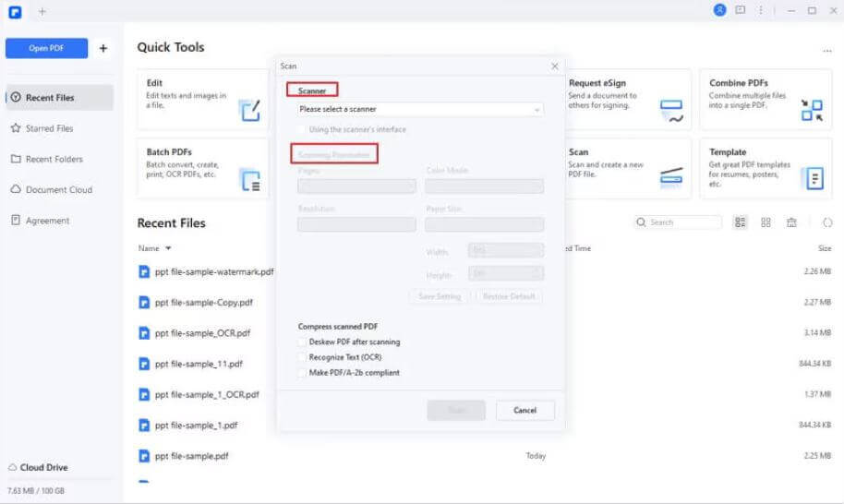
Task: Click into the Search files field
Action: pyautogui.click(x=683, y=222)
